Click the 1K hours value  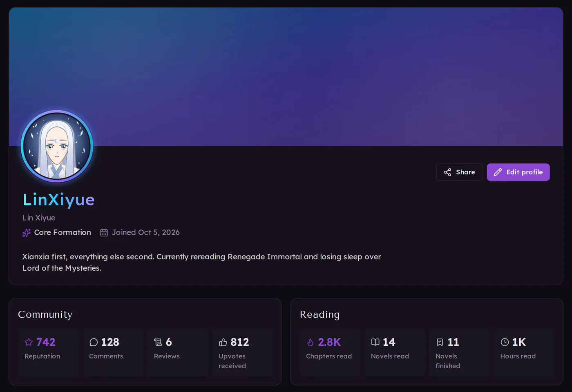click(x=519, y=342)
